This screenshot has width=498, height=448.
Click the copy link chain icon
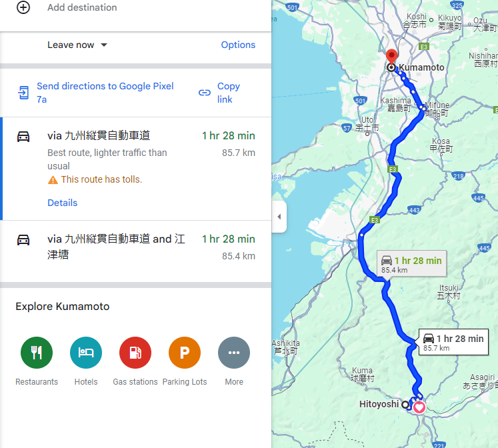[205, 93]
